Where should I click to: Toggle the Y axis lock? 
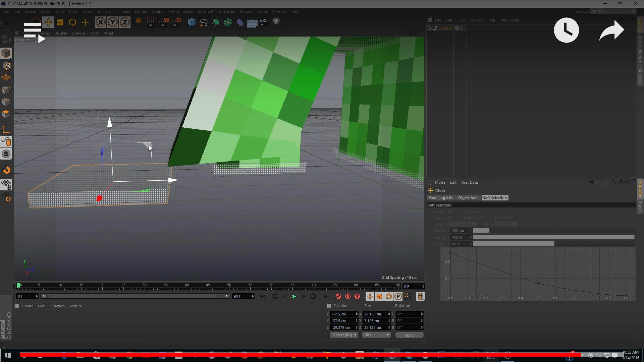pos(113,22)
